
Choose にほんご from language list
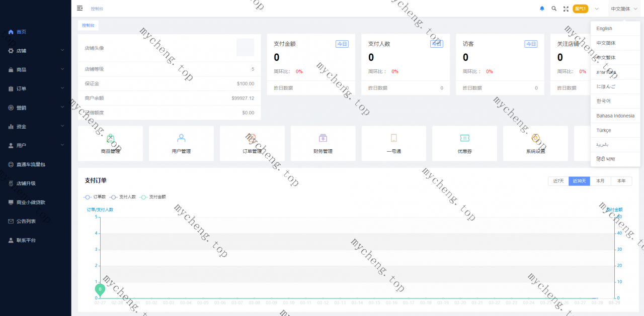tap(615, 87)
